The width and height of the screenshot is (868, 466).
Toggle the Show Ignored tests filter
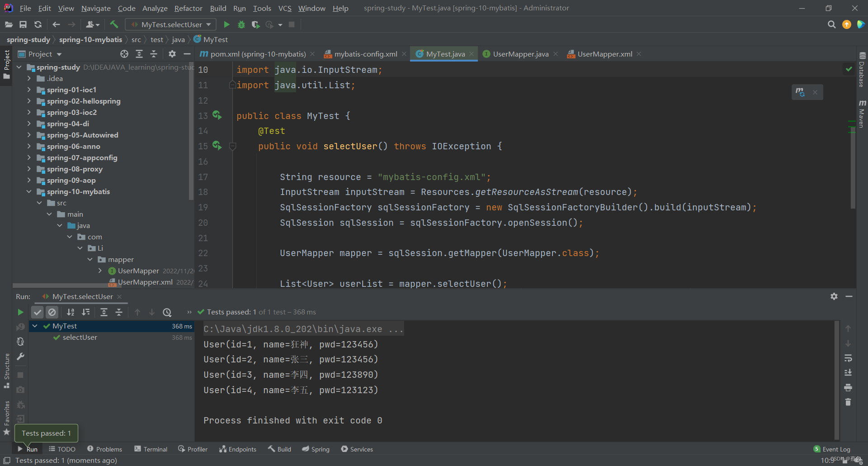52,312
